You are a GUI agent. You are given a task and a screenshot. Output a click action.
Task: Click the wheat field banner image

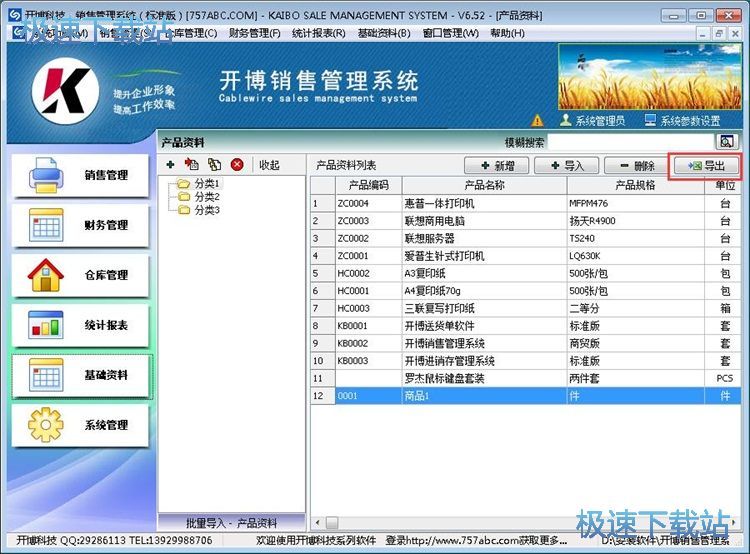[x=650, y=77]
